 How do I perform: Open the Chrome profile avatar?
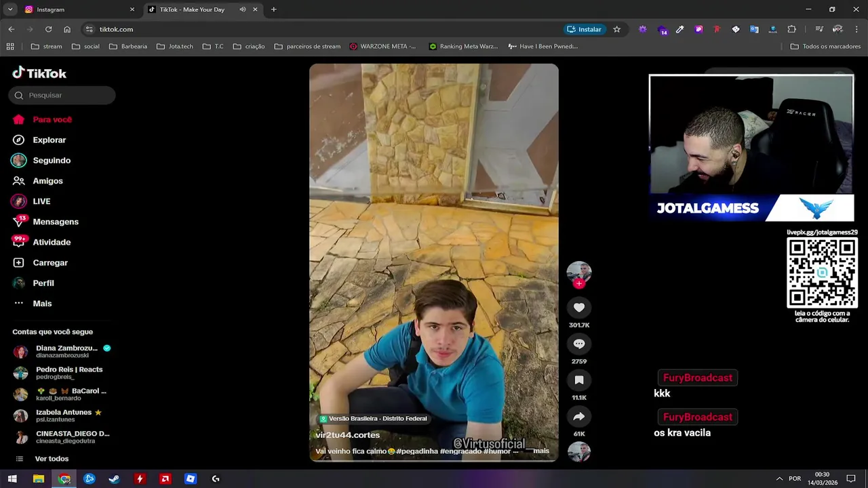[x=838, y=29]
